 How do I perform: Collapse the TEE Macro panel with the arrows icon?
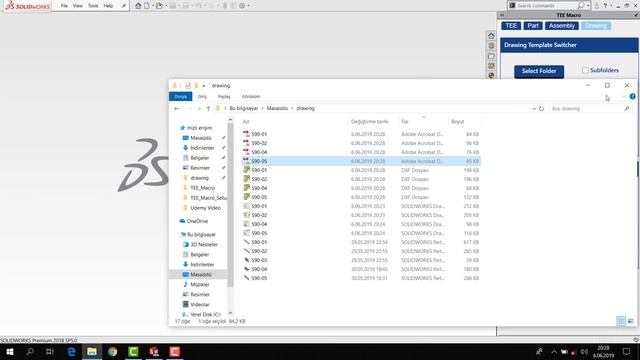(502, 15)
